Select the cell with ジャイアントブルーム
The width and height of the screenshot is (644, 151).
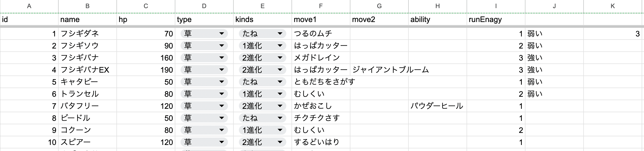click(379, 70)
